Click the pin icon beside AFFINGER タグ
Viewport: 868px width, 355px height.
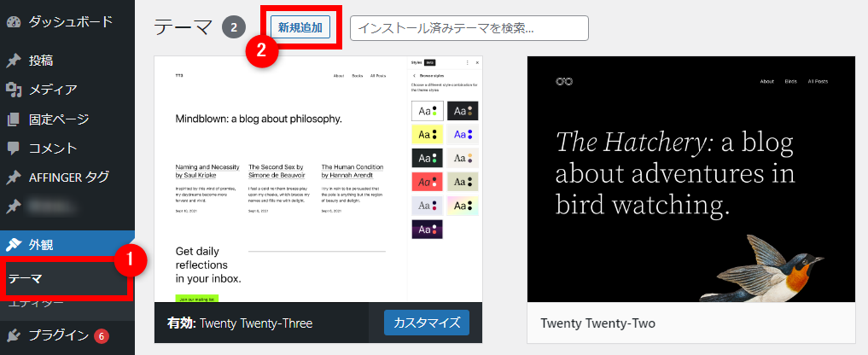(14, 177)
